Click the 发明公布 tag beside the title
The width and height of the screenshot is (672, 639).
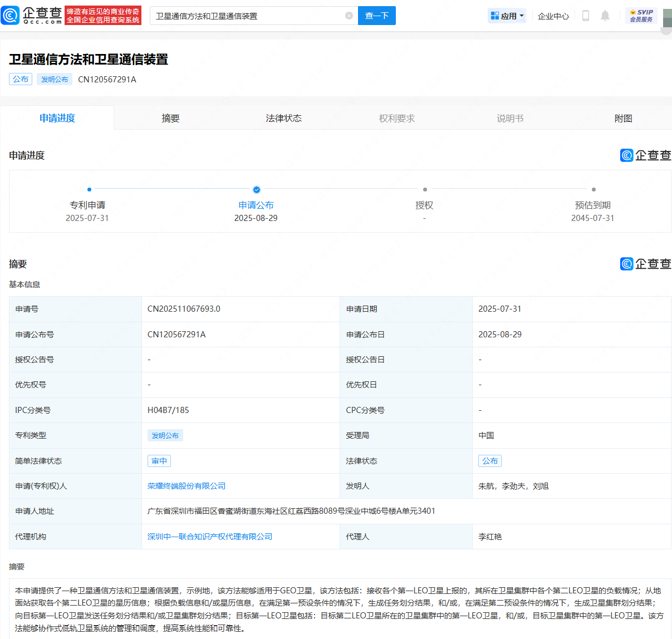(x=55, y=79)
